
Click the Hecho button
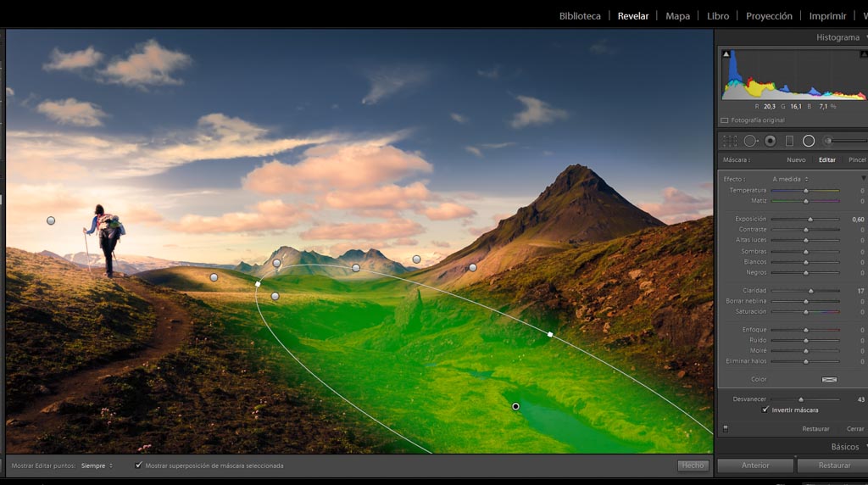click(x=693, y=465)
